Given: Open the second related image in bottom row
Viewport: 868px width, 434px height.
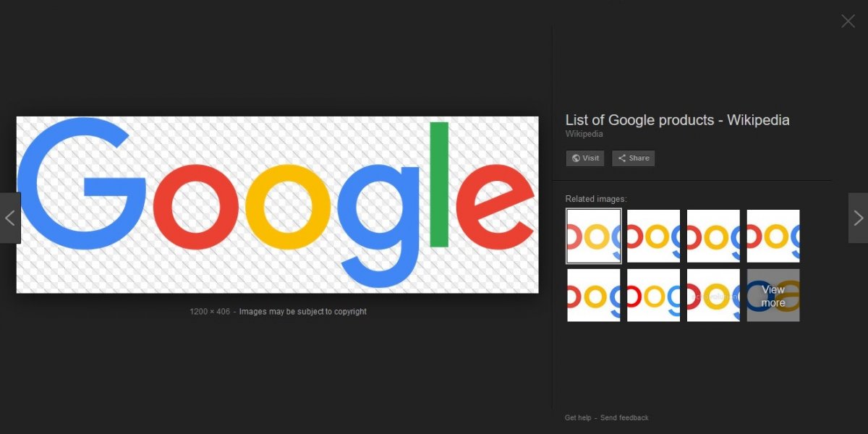Looking at the screenshot, I should pyautogui.click(x=654, y=295).
